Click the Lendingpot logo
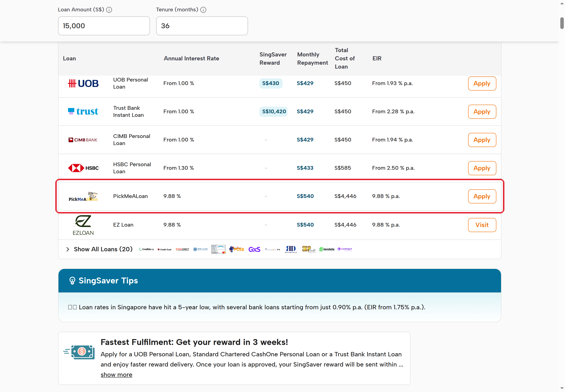 [345, 249]
